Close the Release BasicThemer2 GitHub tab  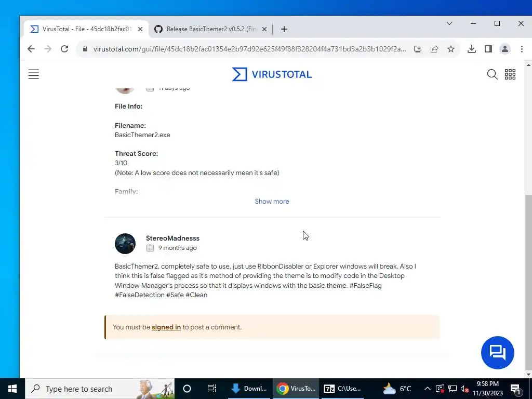[x=264, y=29]
